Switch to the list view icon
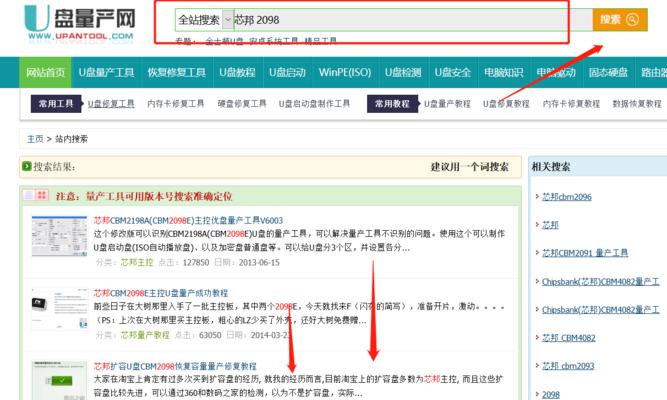This screenshot has width=667, height=400. point(29,195)
